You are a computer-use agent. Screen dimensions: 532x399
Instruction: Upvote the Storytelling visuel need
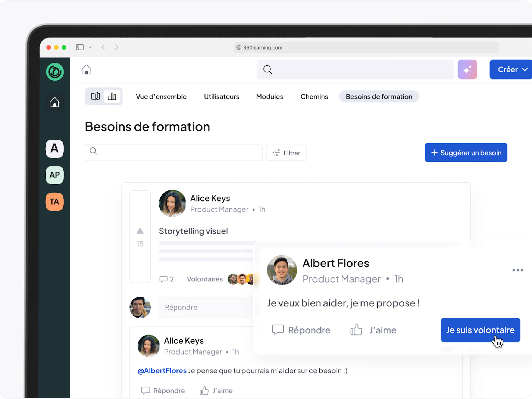click(140, 231)
